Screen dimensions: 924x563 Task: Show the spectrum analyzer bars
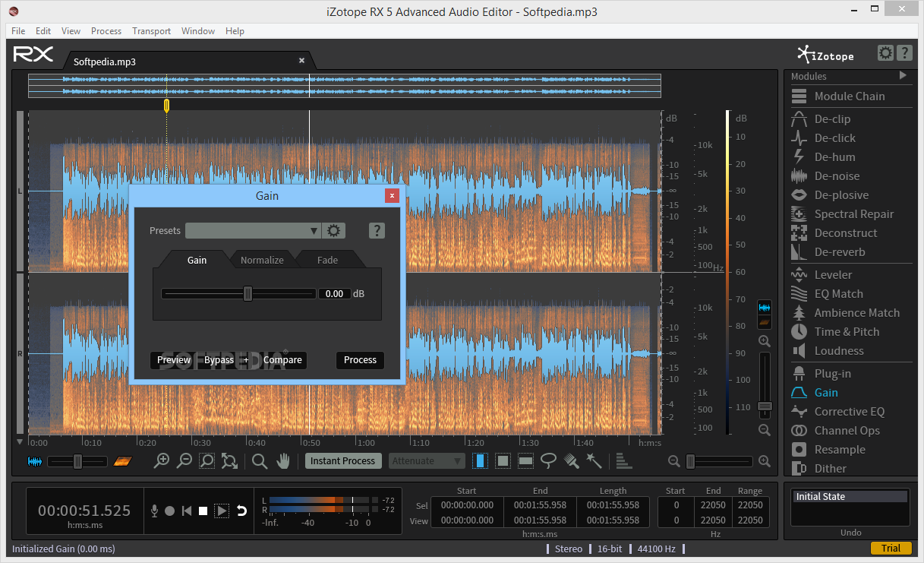624,460
